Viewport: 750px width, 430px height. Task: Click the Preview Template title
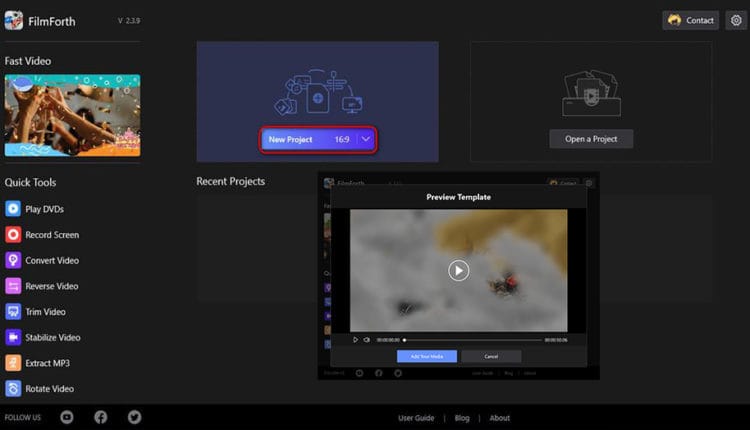[458, 197]
